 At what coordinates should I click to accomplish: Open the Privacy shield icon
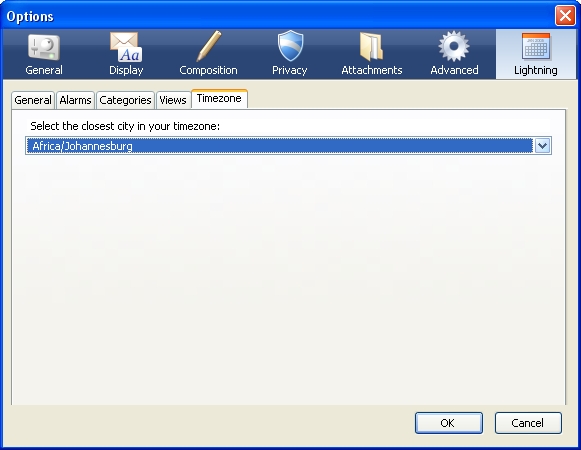click(290, 46)
